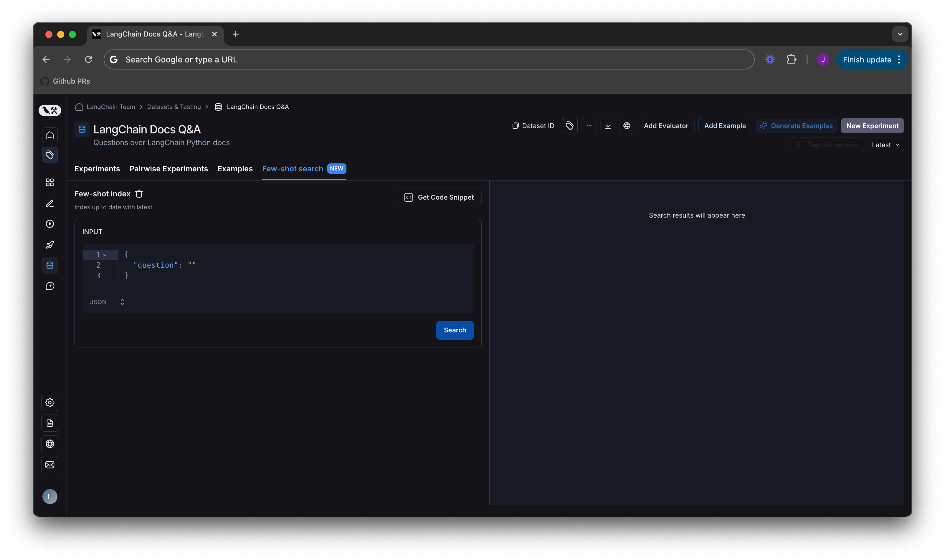Start a New Experiment

[872, 126]
